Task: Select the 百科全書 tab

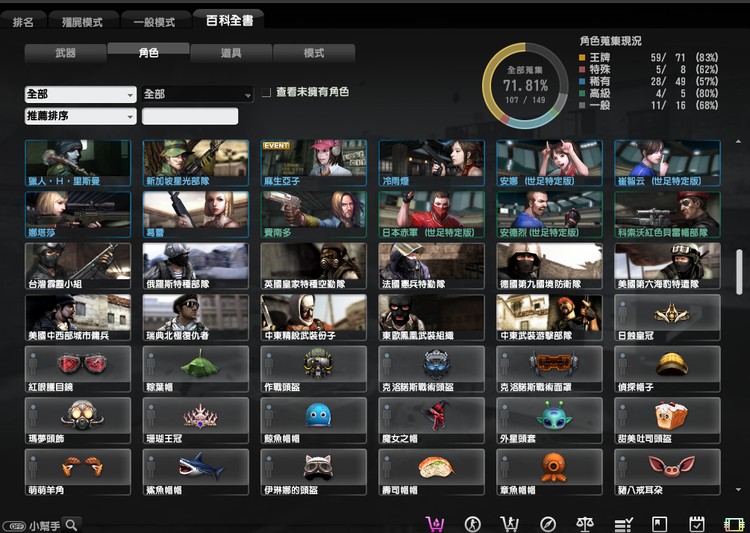Action: click(229, 20)
